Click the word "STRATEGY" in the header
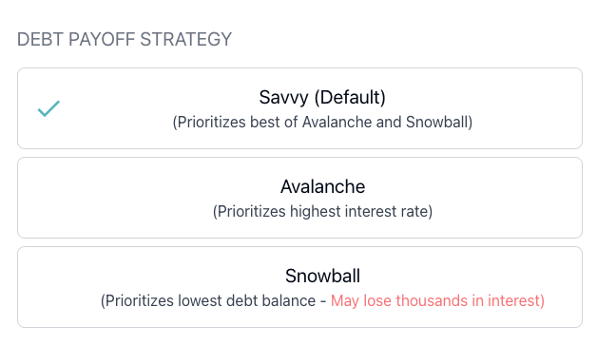The width and height of the screenshot is (597, 364). point(185,39)
